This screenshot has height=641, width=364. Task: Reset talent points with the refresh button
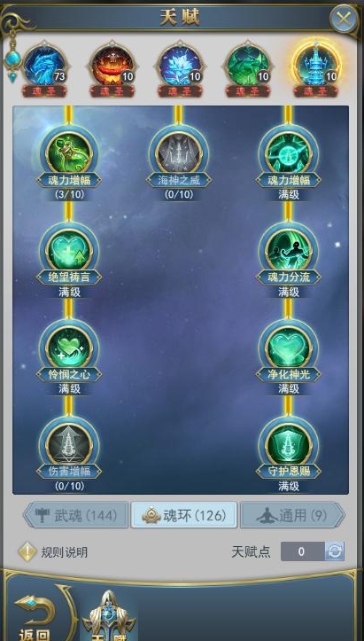pyautogui.click(x=334, y=551)
